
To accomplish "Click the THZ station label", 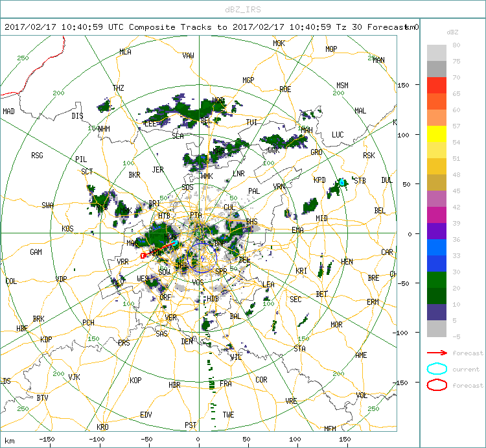I will (x=119, y=88).
